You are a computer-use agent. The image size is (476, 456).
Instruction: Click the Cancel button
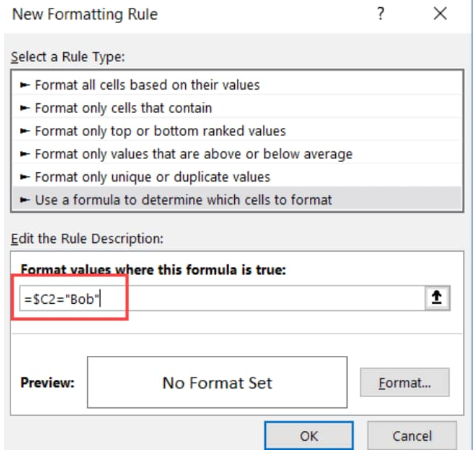414,438
